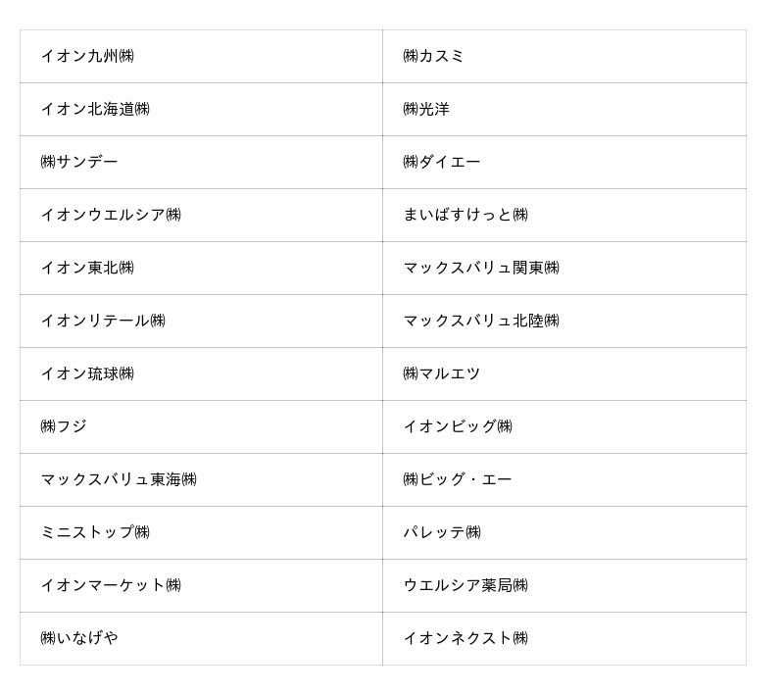Select the マックスバリュ関東㈱ entry
Screen dimensions: 784x695
point(481,268)
